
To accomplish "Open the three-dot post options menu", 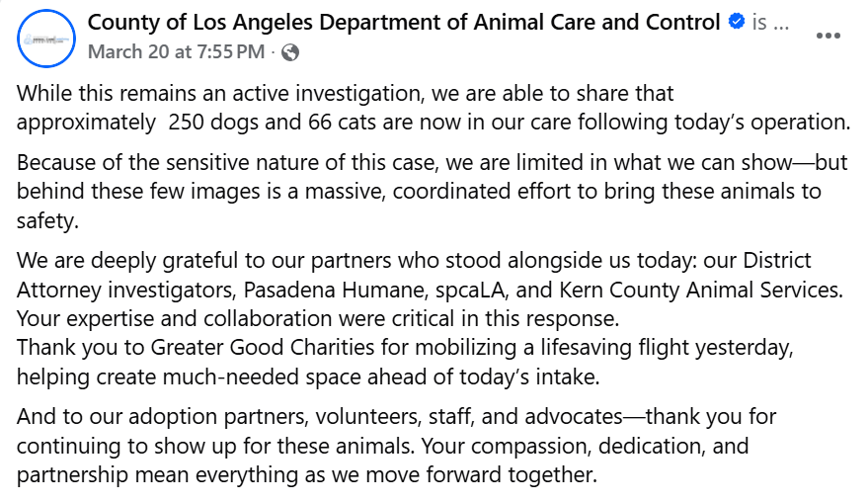I will 828,35.
